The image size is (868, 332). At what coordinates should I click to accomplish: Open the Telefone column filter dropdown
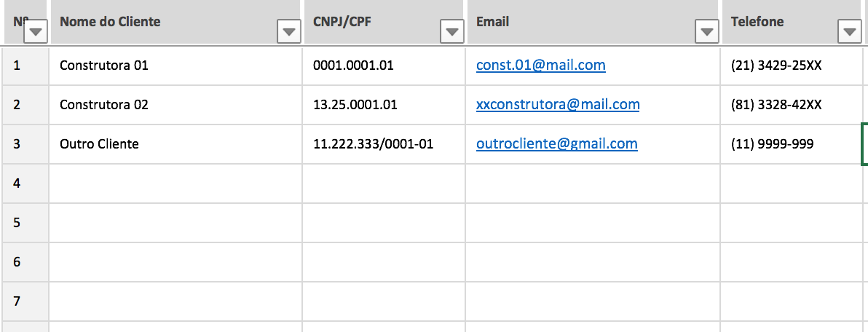[849, 32]
